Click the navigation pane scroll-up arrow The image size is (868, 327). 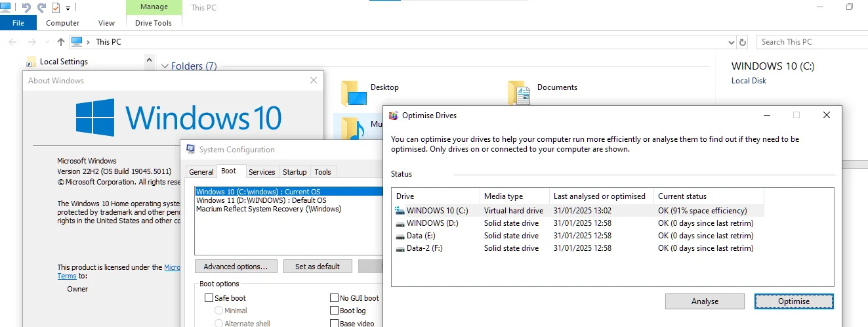(150, 60)
